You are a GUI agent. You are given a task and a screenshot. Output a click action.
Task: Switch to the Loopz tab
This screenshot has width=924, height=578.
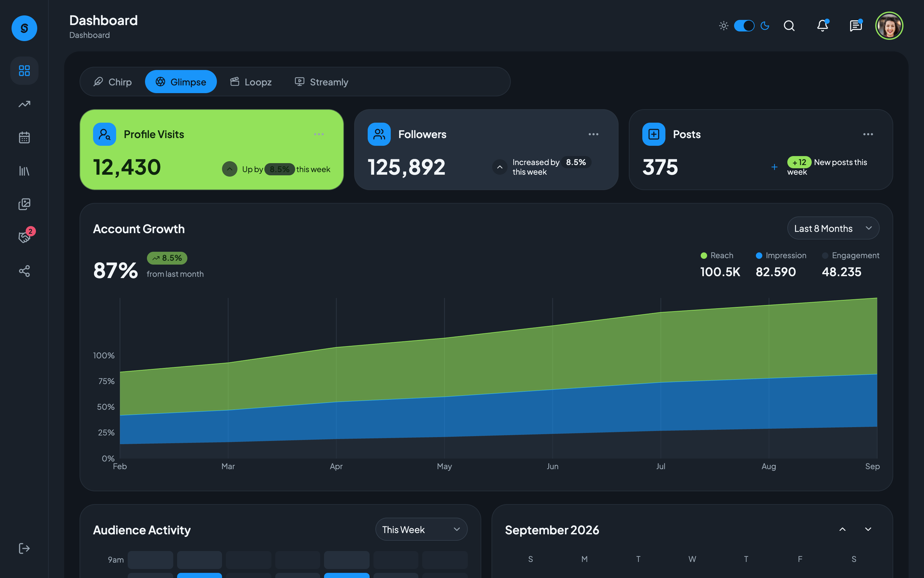coord(251,82)
